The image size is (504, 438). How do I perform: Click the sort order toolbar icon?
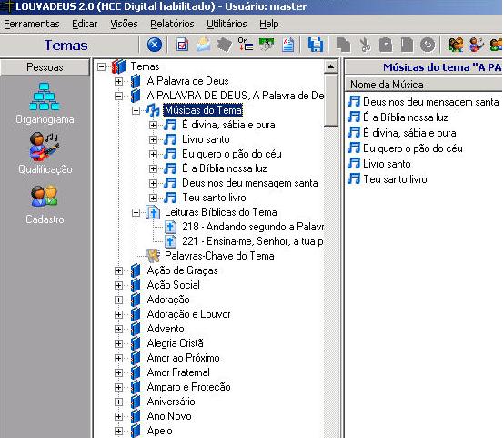click(246, 45)
